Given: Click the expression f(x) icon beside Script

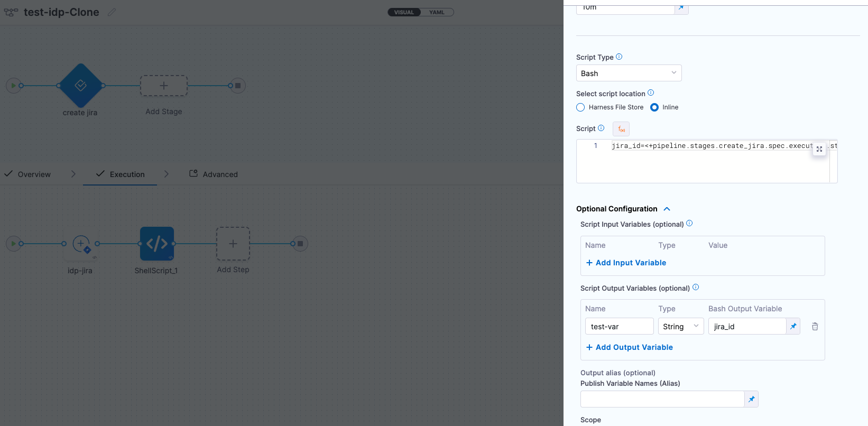Looking at the screenshot, I should click(x=621, y=129).
